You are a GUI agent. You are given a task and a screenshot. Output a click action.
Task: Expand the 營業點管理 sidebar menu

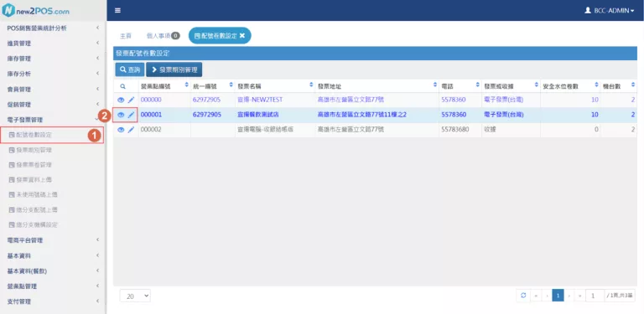tap(53, 286)
